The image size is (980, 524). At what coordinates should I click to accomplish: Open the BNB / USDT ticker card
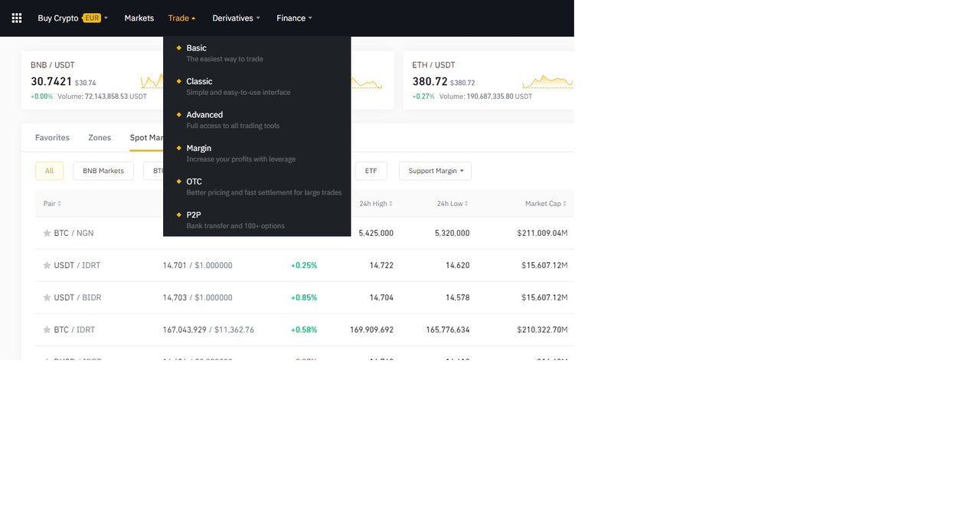(92, 80)
